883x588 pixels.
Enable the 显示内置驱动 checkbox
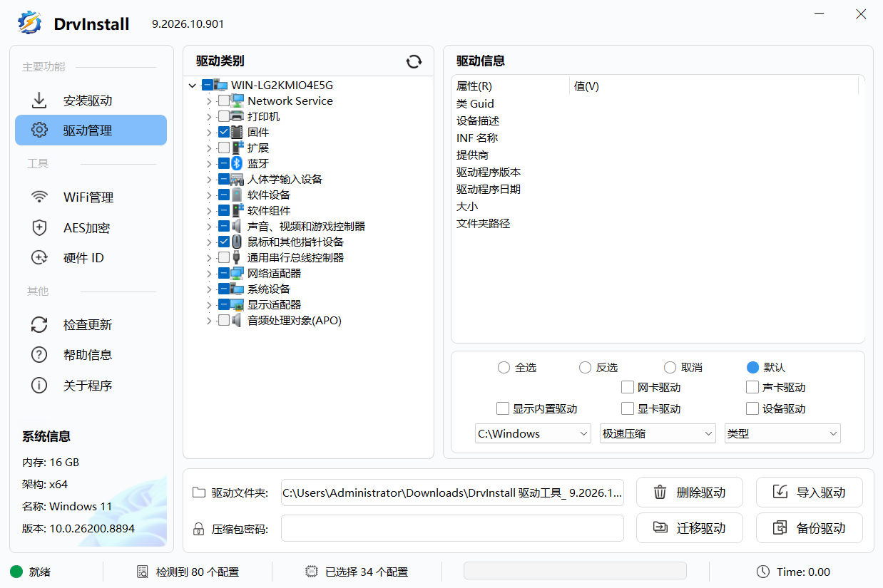tap(503, 409)
